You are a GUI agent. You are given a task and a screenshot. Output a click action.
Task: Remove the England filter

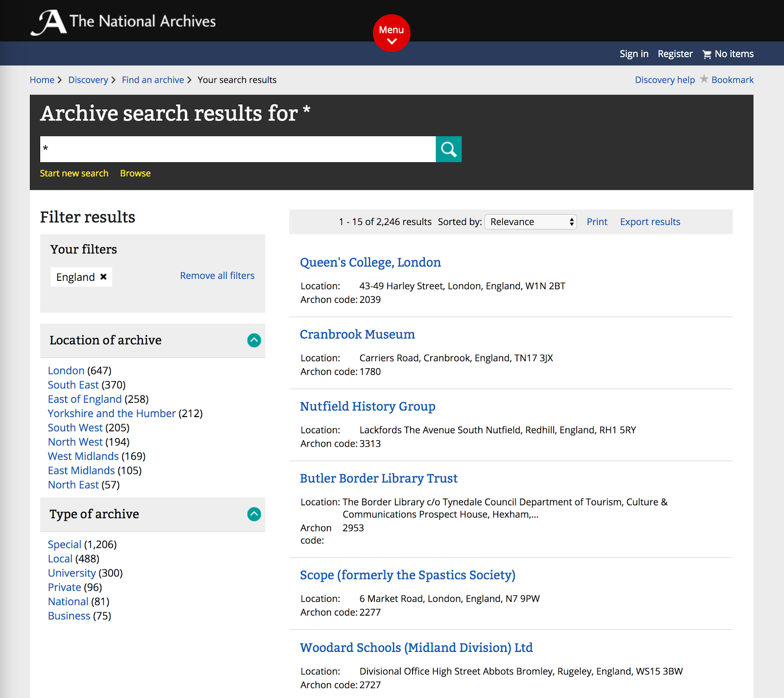pos(103,277)
